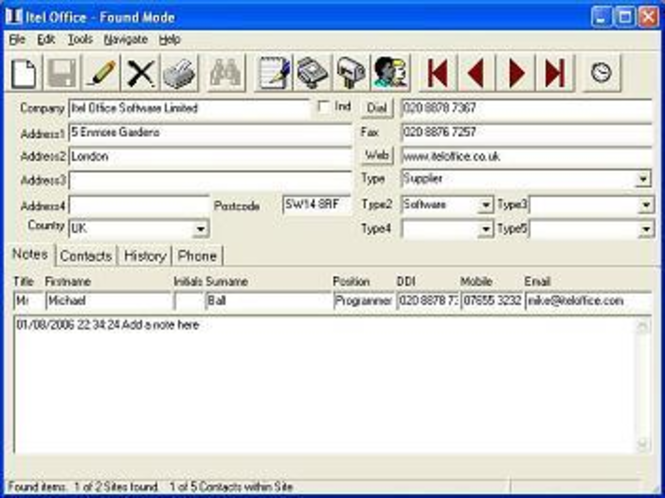
Task: Expand the Country dropdown
Action: 200,229
